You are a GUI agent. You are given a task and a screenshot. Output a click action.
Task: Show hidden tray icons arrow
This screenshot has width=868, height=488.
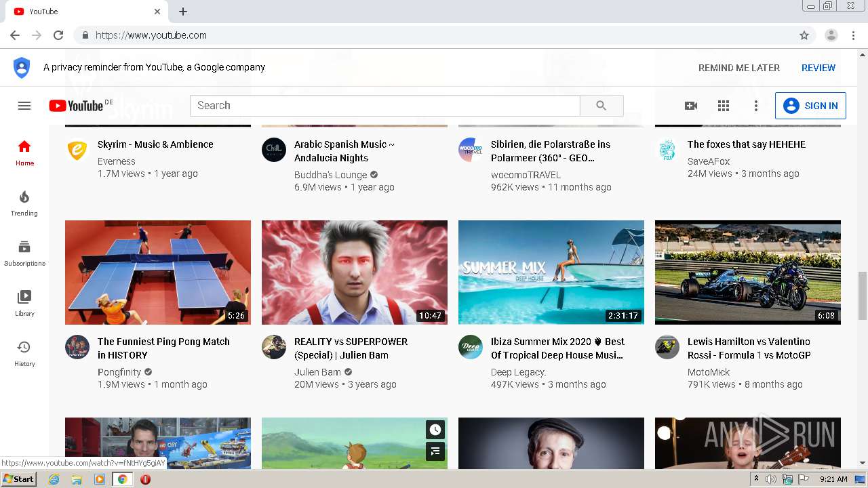tap(756, 479)
